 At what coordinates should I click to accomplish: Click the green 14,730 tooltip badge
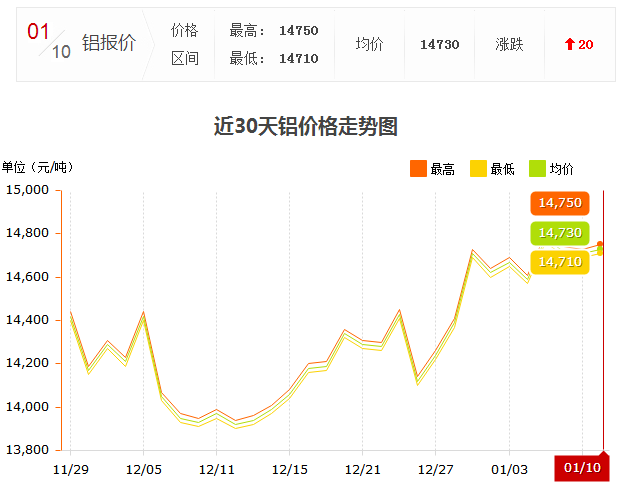[x=559, y=232]
